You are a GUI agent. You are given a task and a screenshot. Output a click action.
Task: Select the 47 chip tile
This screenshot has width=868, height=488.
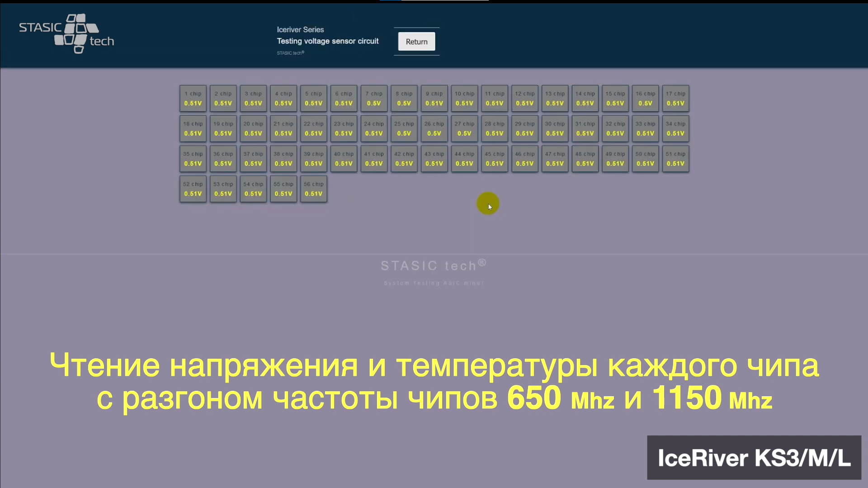555,159
